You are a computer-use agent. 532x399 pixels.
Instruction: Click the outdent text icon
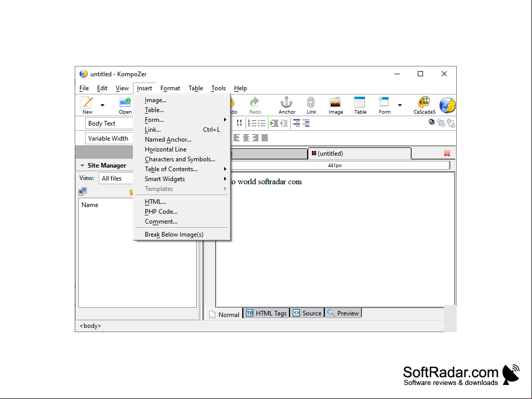(284, 123)
